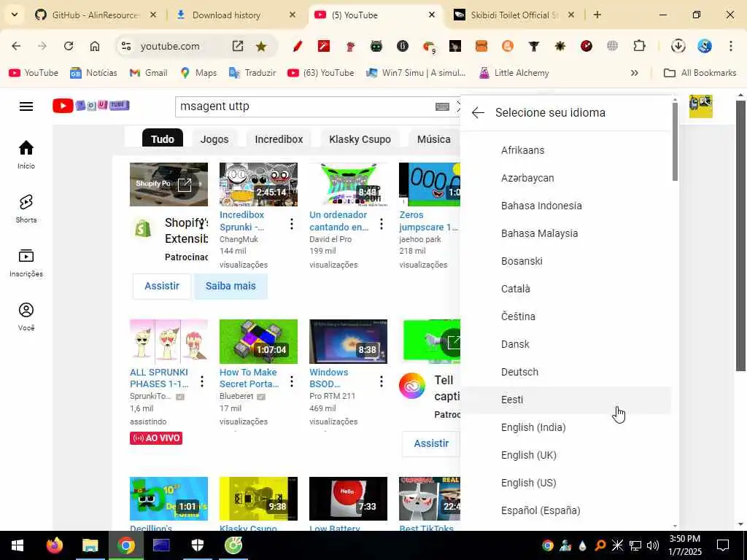This screenshot has height=560, width=747.
Task: Open the YouTube hamburger guide menu
Action: coord(26,106)
